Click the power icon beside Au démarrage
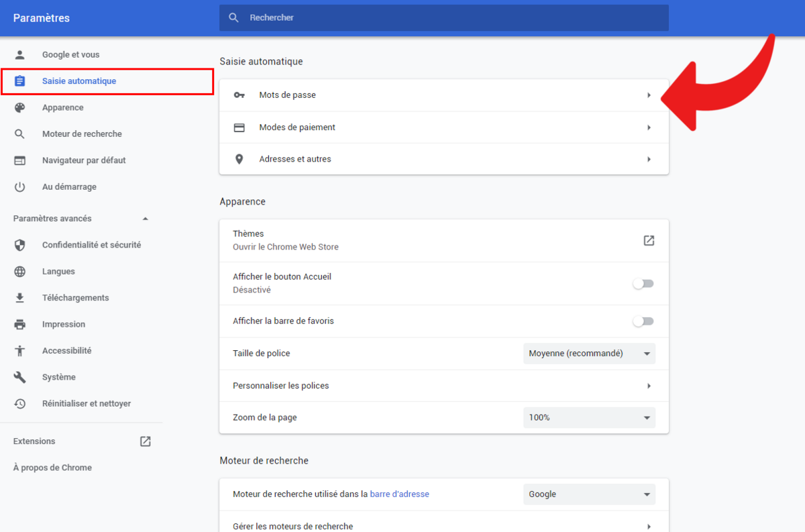This screenshot has width=805, height=532. click(x=20, y=187)
